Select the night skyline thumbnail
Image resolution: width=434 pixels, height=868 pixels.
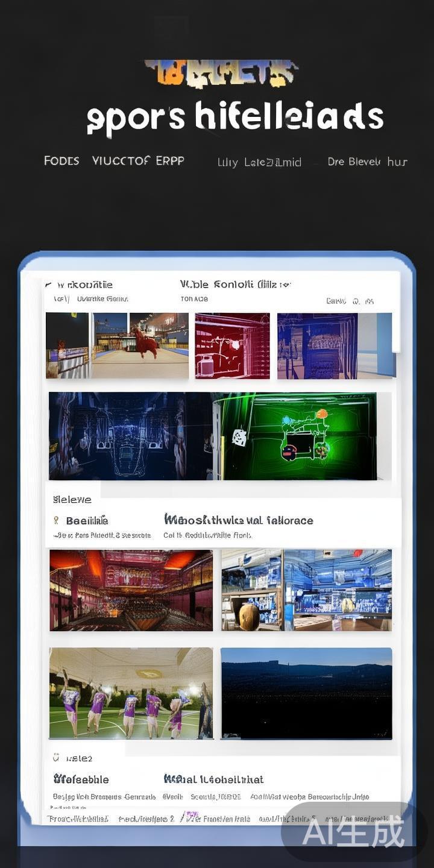pyautogui.click(x=306, y=693)
